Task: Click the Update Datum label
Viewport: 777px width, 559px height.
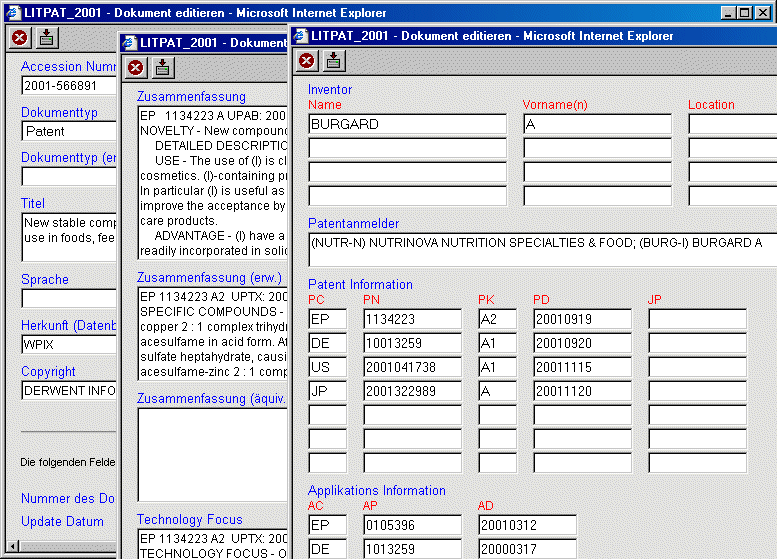Action: [x=62, y=521]
